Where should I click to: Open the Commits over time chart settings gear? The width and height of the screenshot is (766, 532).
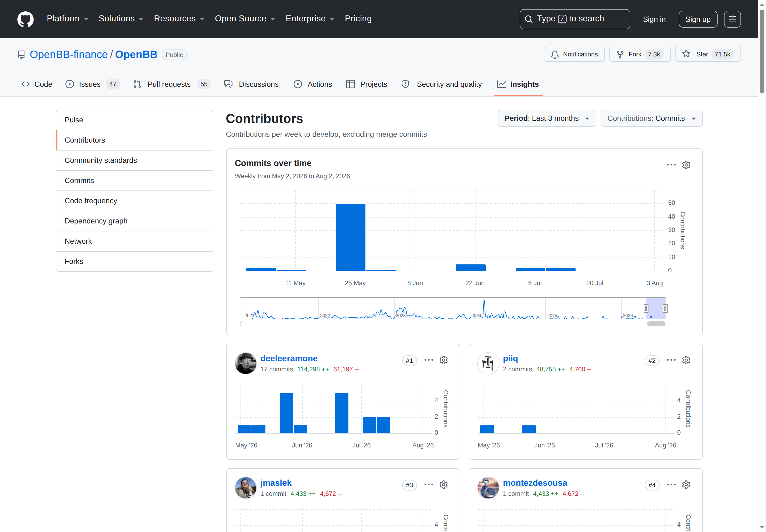686,165
